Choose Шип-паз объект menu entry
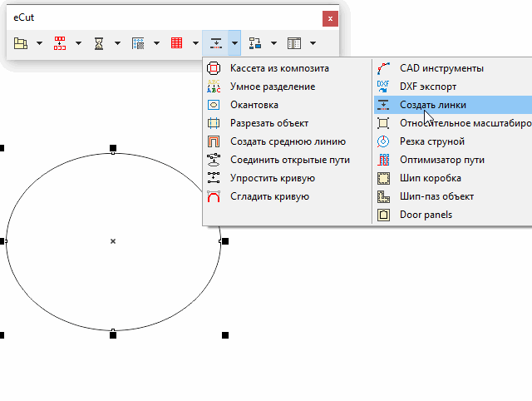Image resolution: width=532 pixels, height=401 pixels. pyautogui.click(x=452, y=196)
